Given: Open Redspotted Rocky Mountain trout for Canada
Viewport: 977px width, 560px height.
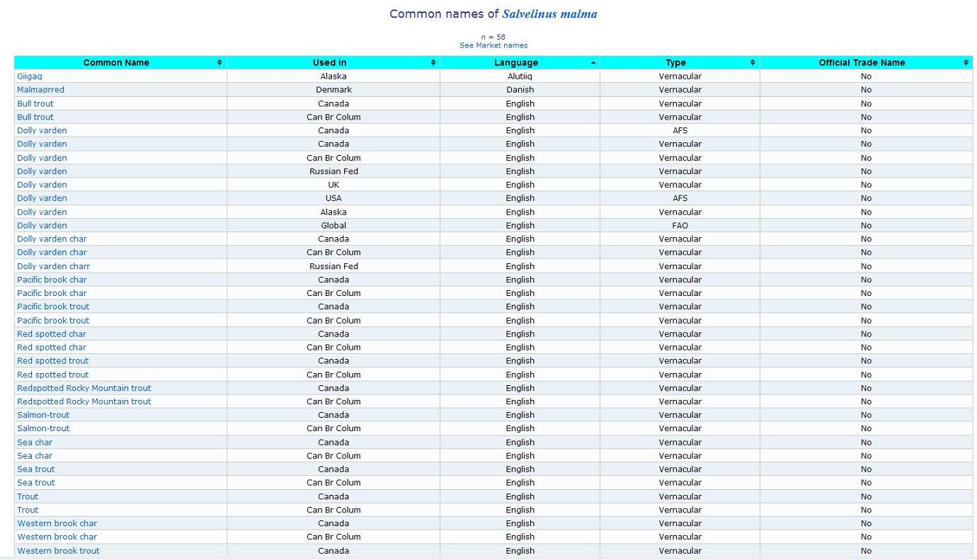Looking at the screenshot, I should pyautogui.click(x=84, y=388).
